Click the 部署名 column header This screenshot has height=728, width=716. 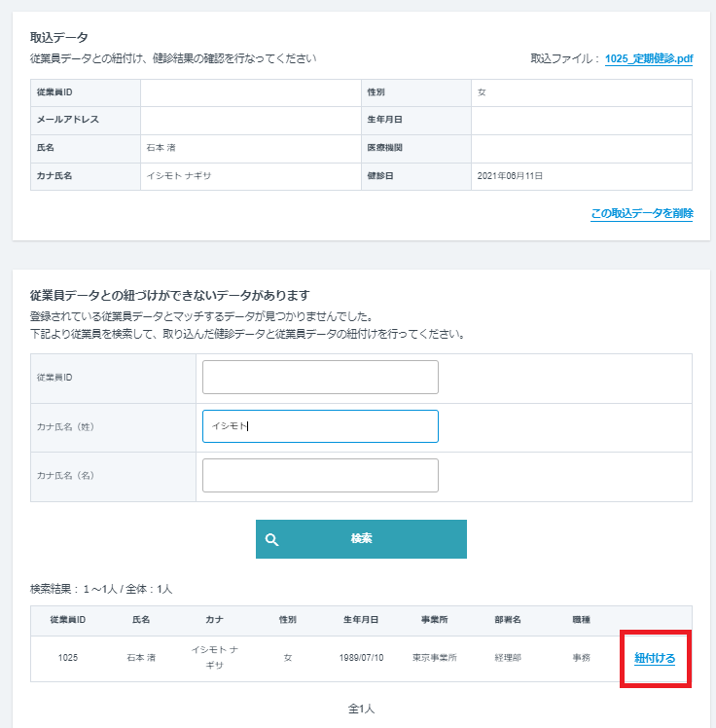click(507, 620)
